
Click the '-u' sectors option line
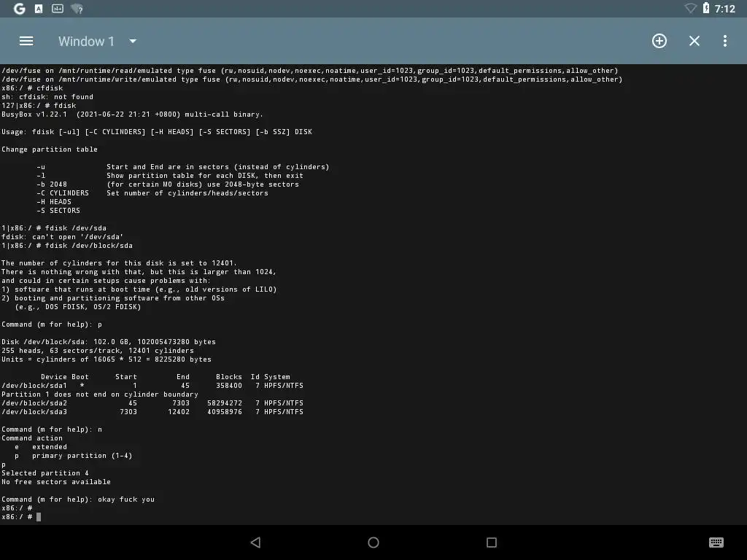point(183,167)
